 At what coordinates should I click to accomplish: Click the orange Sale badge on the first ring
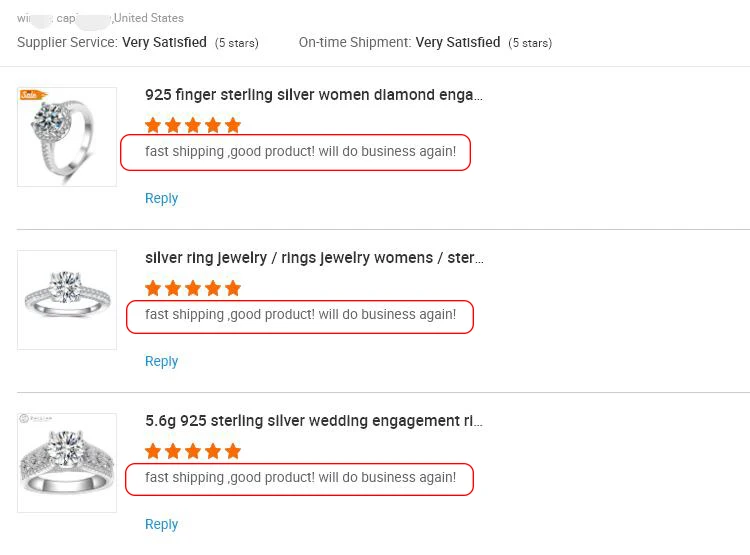(33, 95)
